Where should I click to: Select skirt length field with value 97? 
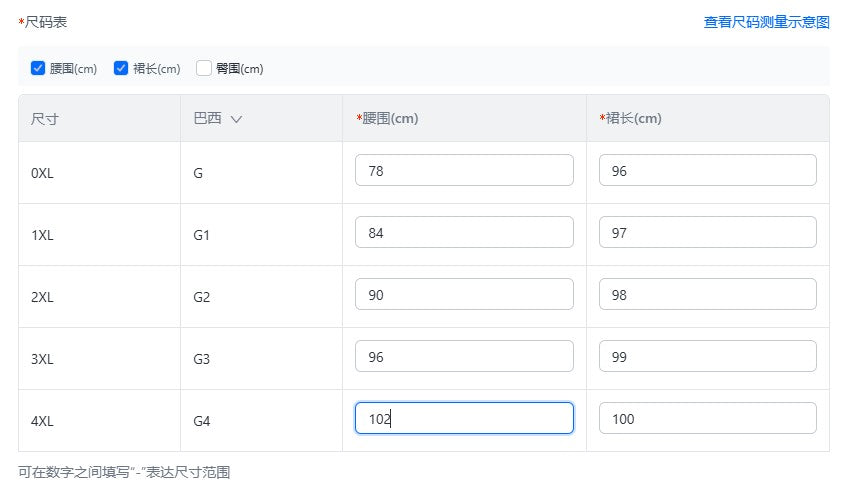707,233
